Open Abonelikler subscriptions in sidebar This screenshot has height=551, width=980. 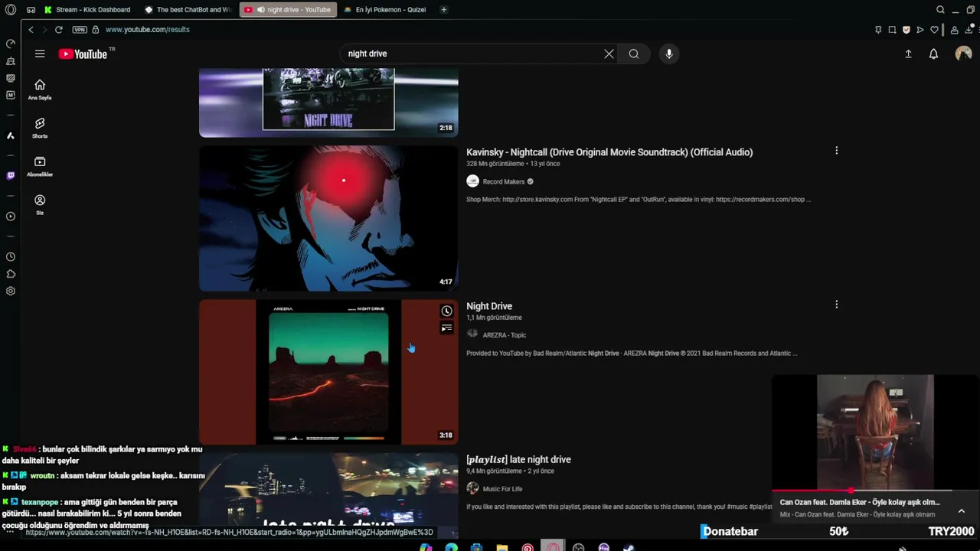[x=40, y=166]
